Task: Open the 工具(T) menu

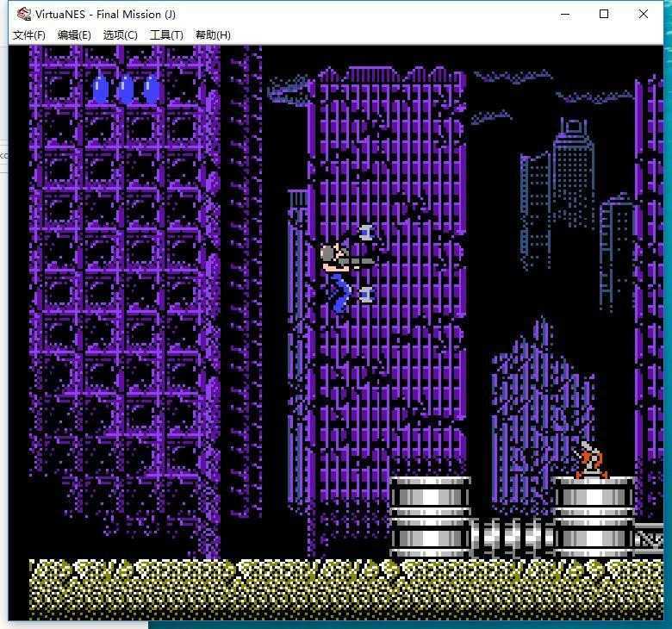Action: (166, 35)
